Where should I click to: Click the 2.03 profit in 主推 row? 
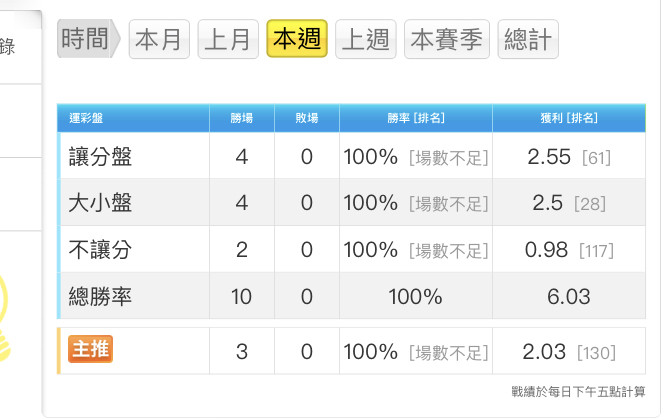tap(544, 352)
